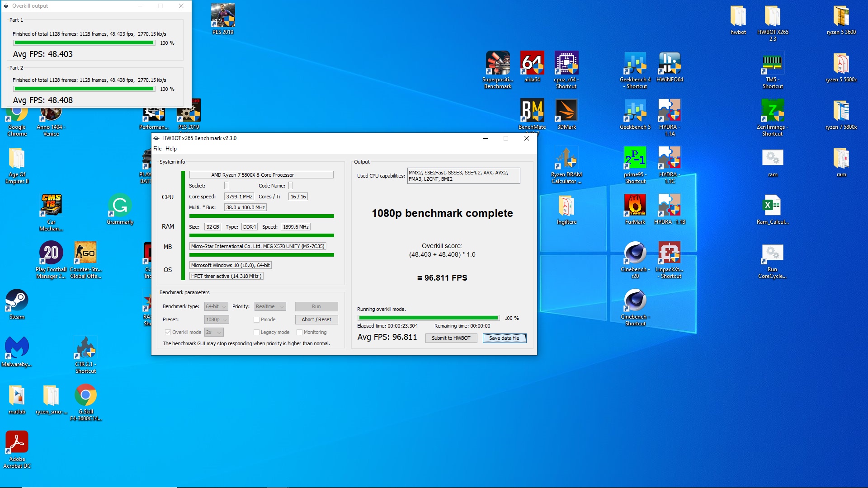Viewport: 868px width, 488px height.
Task: Open 3DMark desktop icon
Action: (566, 114)
